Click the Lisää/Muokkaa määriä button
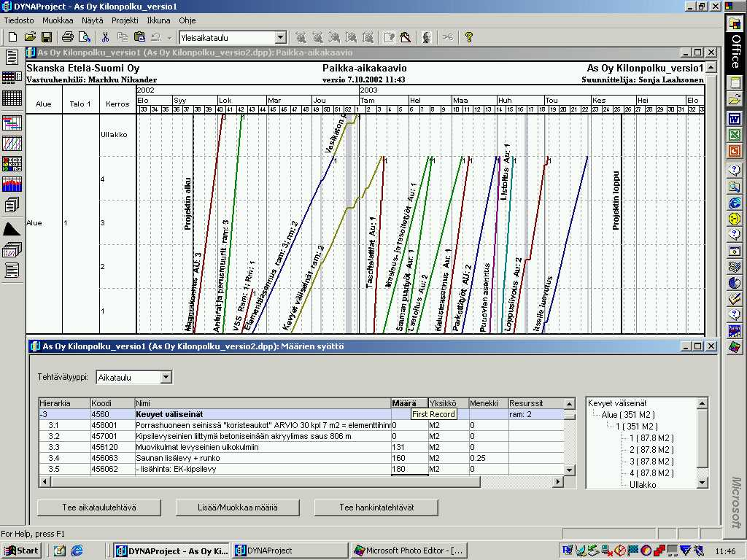This screenshot has width=747, height=560. tap(238, 507)
